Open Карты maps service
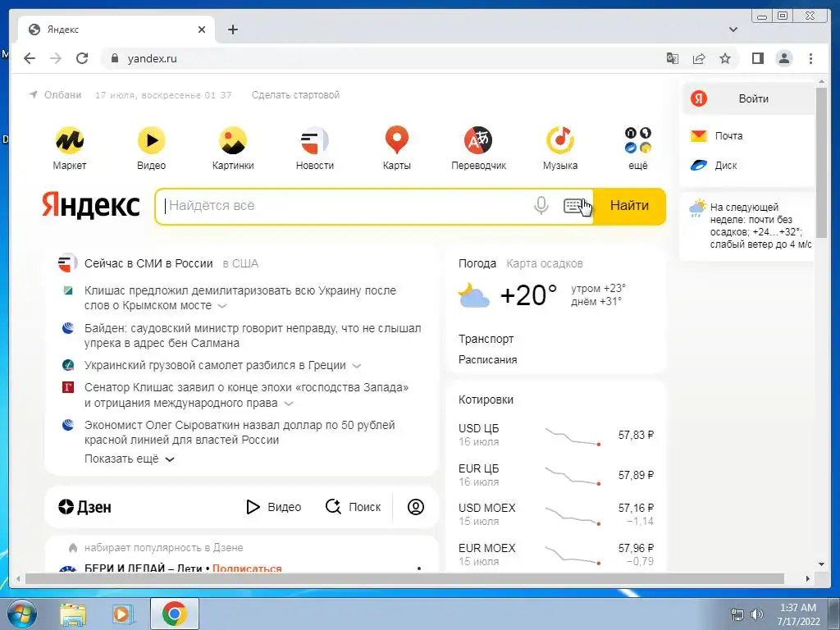The height and width of the screenshot is (630, 840). (x=397, y=139)
